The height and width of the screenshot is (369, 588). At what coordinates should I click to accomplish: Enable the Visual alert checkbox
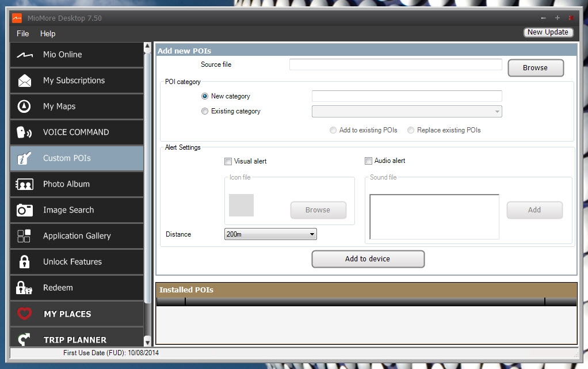(x=228, y=161)
